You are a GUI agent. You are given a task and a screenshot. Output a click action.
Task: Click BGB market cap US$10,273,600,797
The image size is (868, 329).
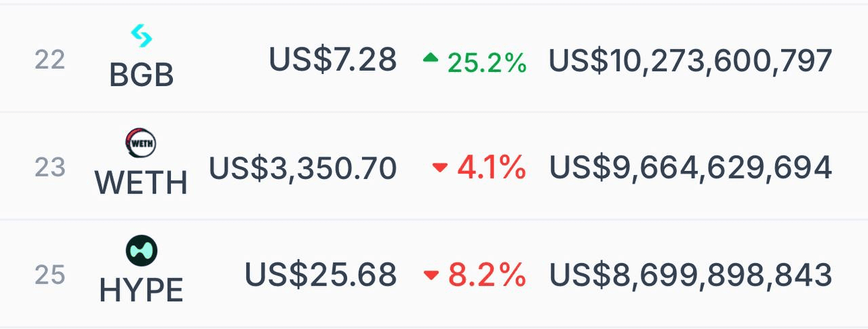[x=690, y=61]
